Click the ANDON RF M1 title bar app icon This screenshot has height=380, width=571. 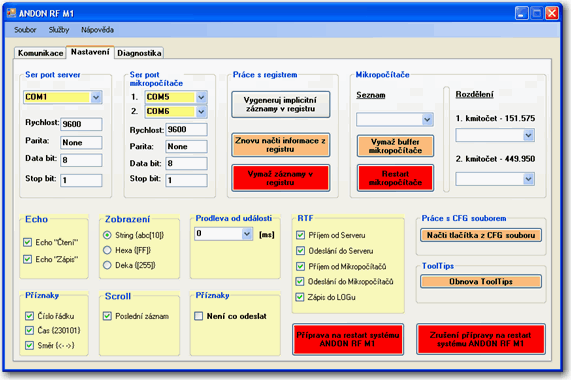[x=11, y=13]
